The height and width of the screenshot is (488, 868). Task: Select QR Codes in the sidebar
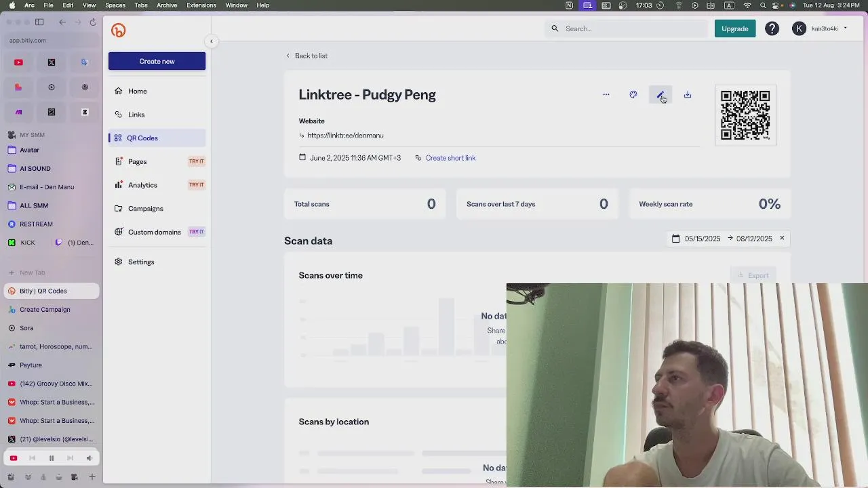click(157, 138)
